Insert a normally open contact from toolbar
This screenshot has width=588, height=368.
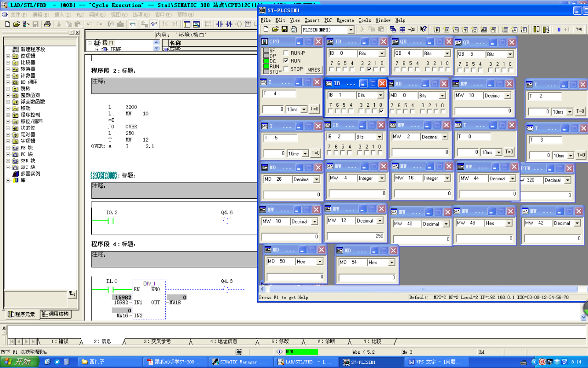(220, 24)
